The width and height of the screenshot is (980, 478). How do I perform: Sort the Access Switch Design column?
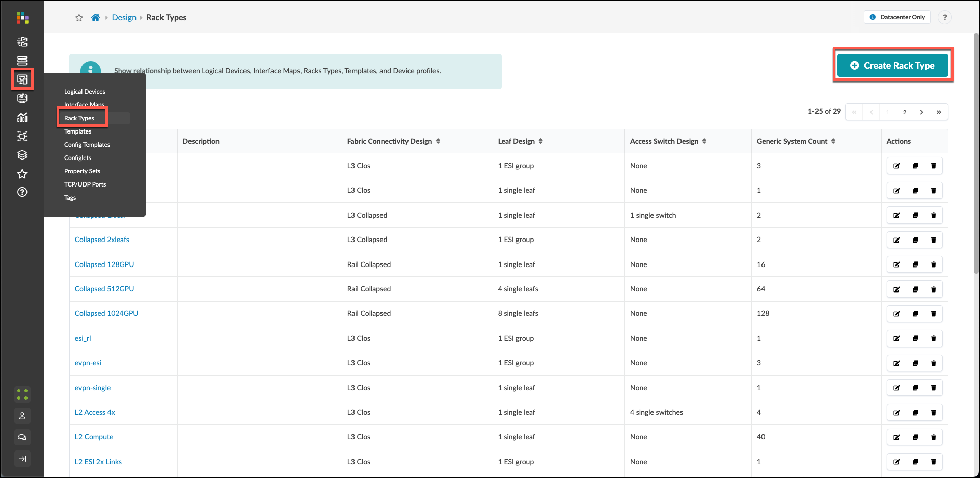[705, 141]
